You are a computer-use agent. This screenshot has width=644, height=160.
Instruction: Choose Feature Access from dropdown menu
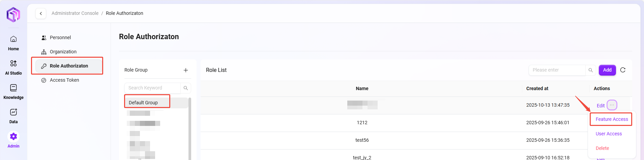(x=612, y=119)
